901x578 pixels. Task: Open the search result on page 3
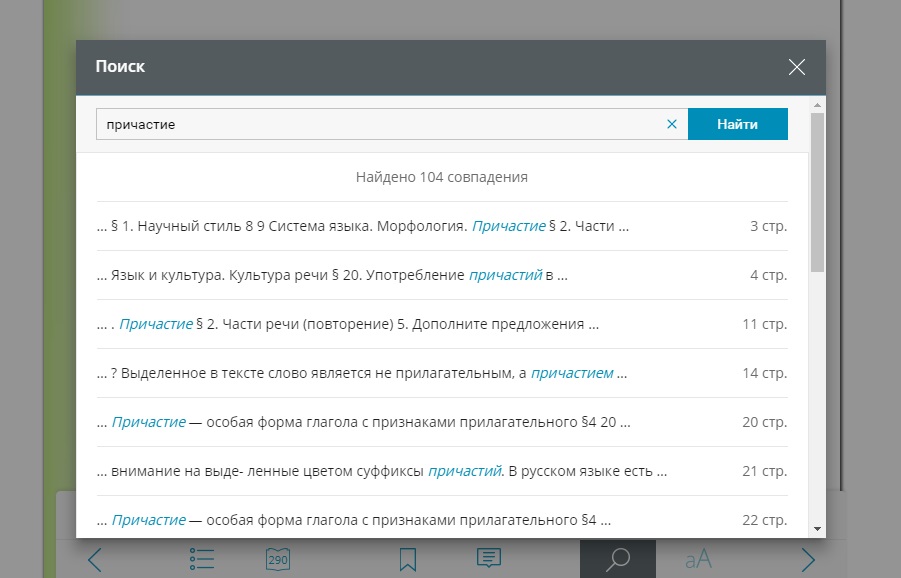click(x=442, y=226)
